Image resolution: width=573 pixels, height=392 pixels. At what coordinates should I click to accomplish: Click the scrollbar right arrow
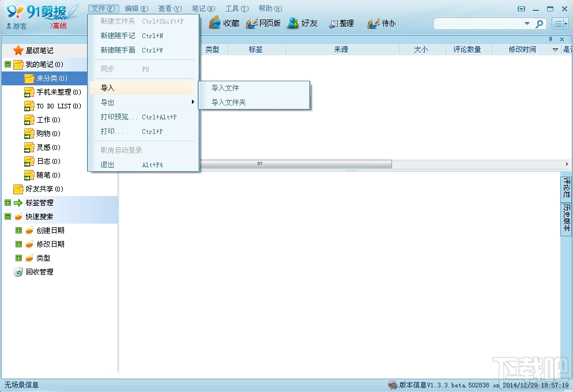567,164
